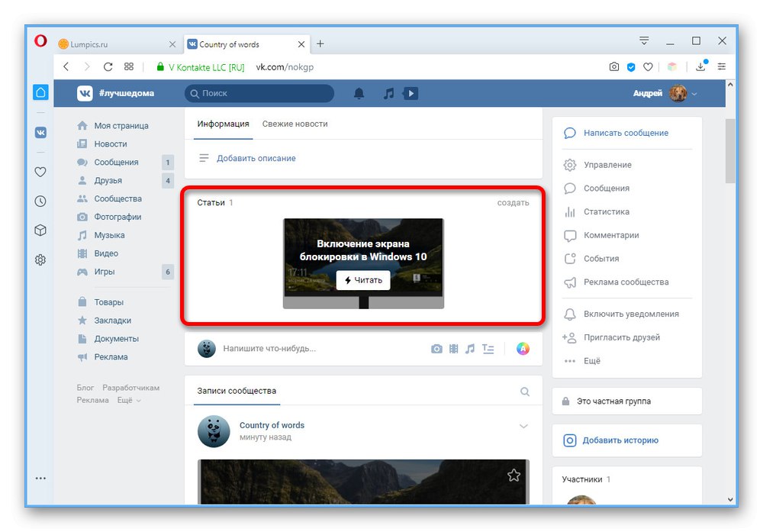Screen dimensions: 763x532
Task: Click the Читать button on article
Action: pos(363,280)
